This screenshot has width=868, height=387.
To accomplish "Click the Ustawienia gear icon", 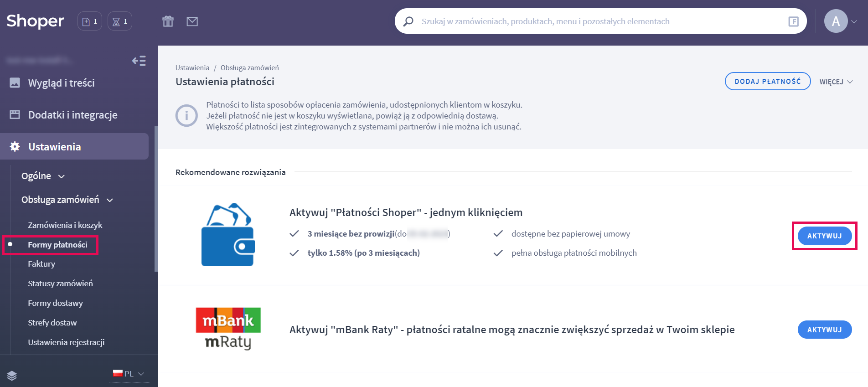I will (15, 146).
